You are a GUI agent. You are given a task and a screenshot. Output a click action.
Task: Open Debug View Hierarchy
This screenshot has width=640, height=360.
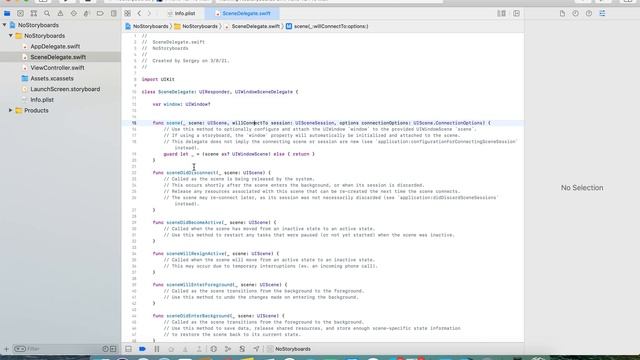click(x=213, y=349)
